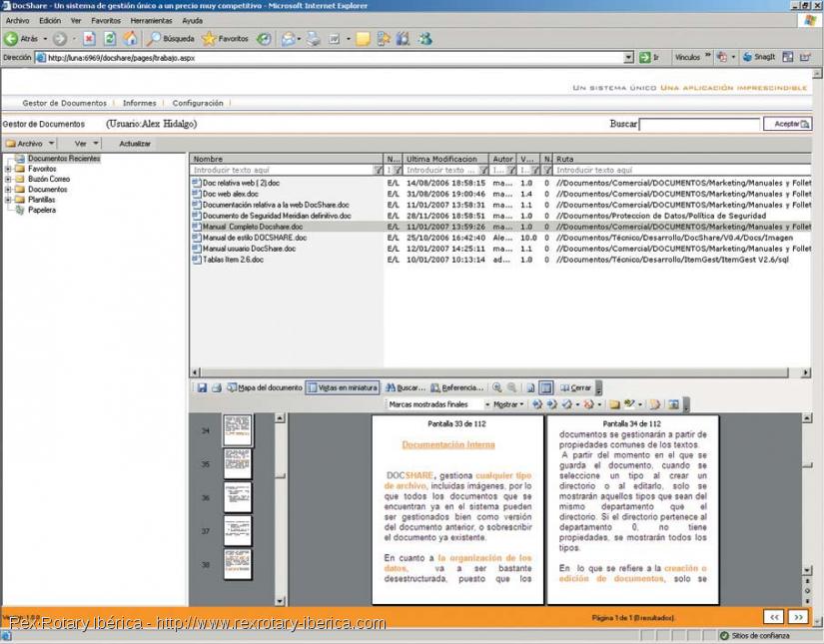Click the Nombre filter text field
Screen dimensions: 824x644
282,170
